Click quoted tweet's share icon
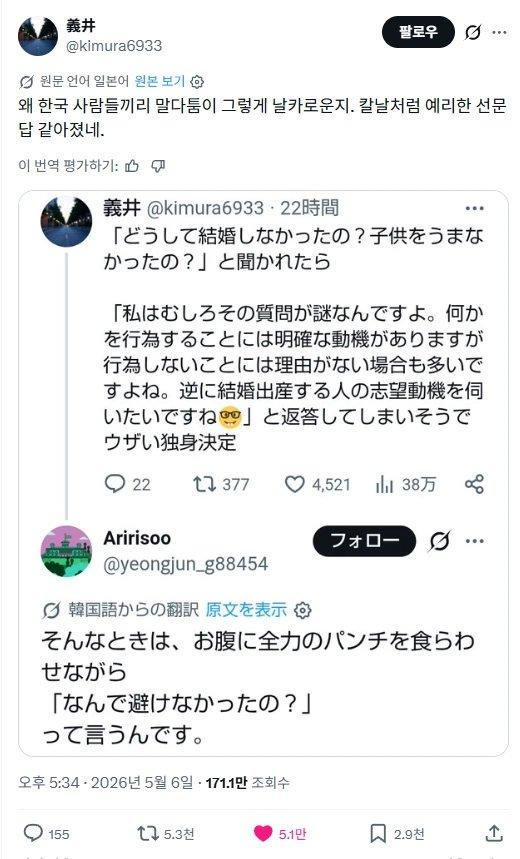Image resolution: width=520 pixels, height=859 pixels. click(474, 484)
